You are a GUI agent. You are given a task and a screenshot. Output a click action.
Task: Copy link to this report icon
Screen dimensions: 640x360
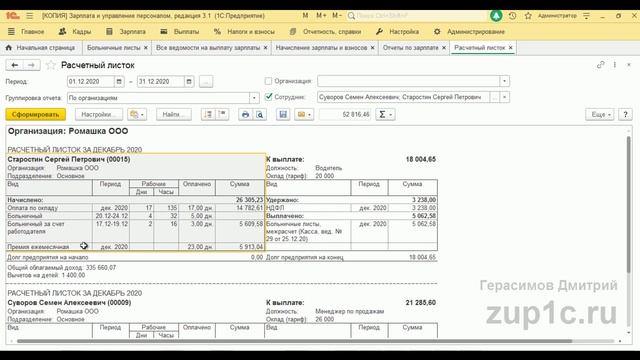pos(600,65)
